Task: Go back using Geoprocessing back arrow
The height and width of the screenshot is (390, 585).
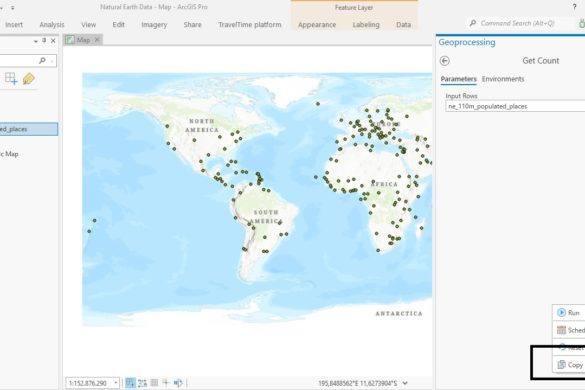Action: (444, 61)
